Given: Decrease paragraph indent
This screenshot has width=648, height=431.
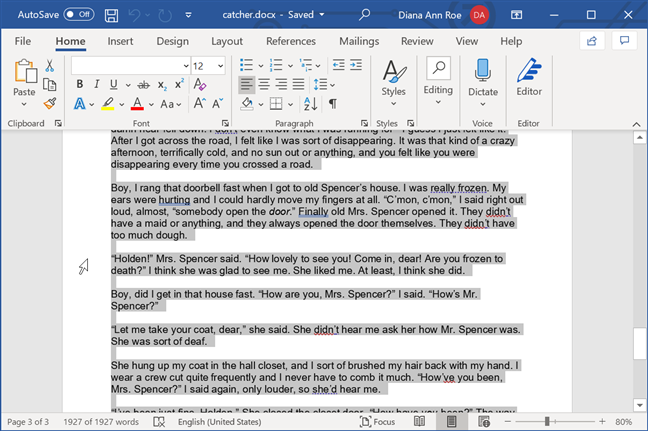Looking at the screenshot, I should coord(338,65).
